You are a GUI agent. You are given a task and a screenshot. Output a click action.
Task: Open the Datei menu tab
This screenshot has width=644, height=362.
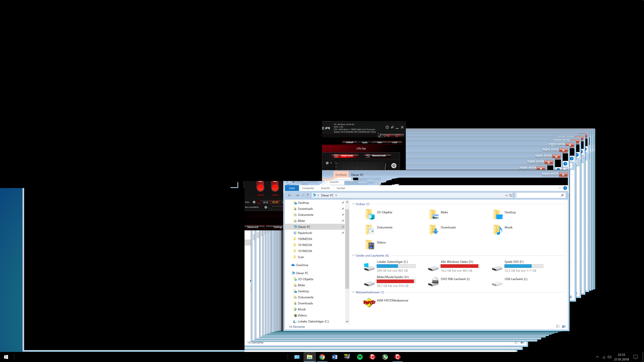pos(292,188)
